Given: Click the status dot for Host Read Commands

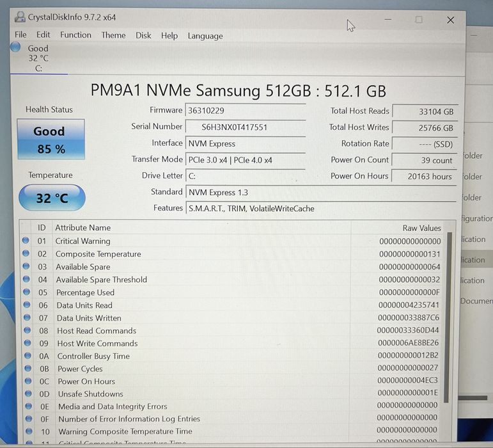Looking at the screenshot, I should click(27, 330).
